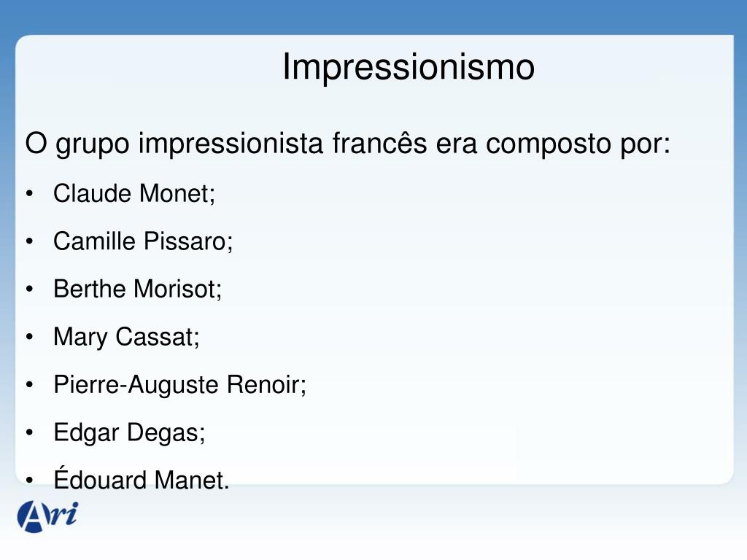Viewport: 747px width, 560px height.
Task: Click the Impressionismo slide title
Action: point(409,67)
